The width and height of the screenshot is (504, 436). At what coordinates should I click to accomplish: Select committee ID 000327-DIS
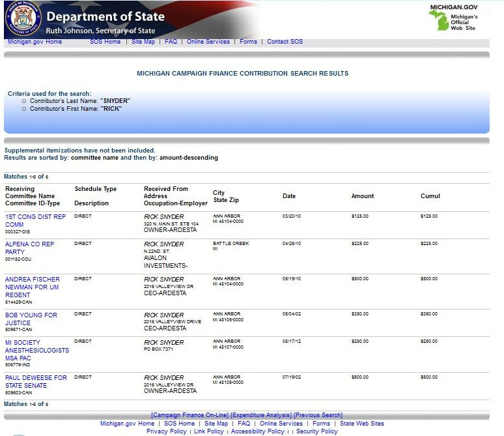pos(18,231)
